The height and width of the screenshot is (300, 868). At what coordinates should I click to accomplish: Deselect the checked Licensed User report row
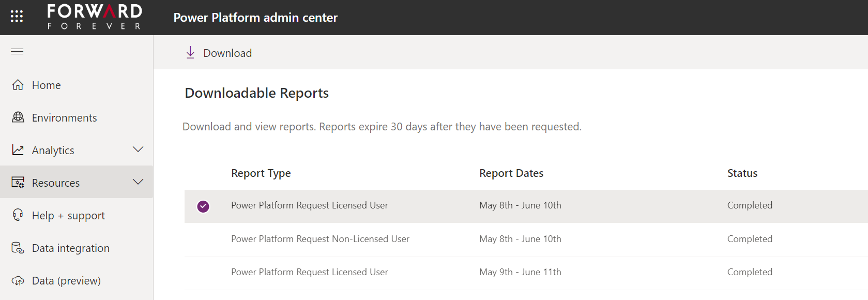pyautogui.click(x=203, y=206)
